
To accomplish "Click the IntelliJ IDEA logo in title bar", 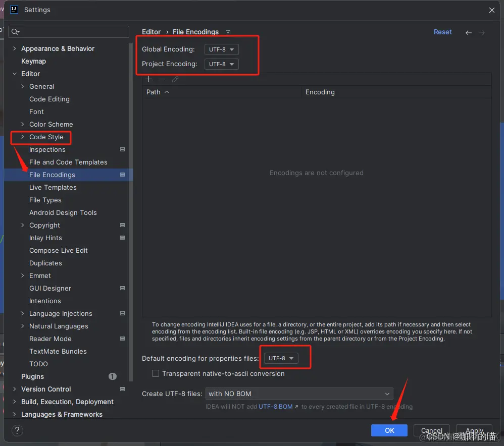I will [x=14, y=10].
